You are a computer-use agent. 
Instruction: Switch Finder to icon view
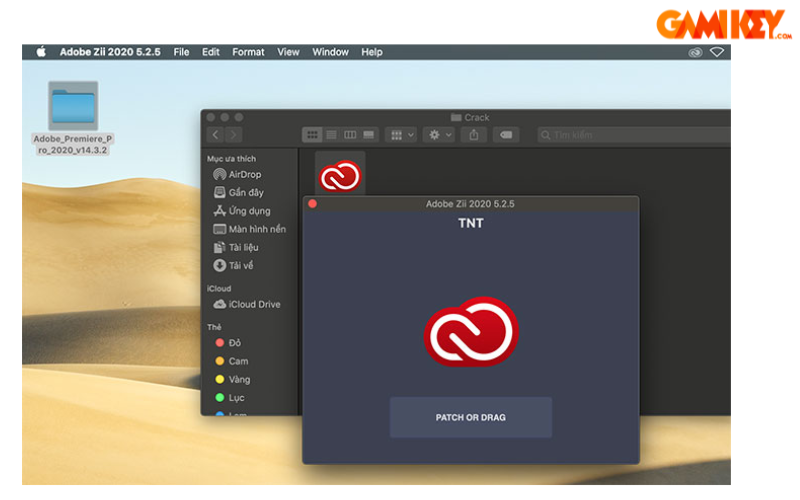coord(312,135)
